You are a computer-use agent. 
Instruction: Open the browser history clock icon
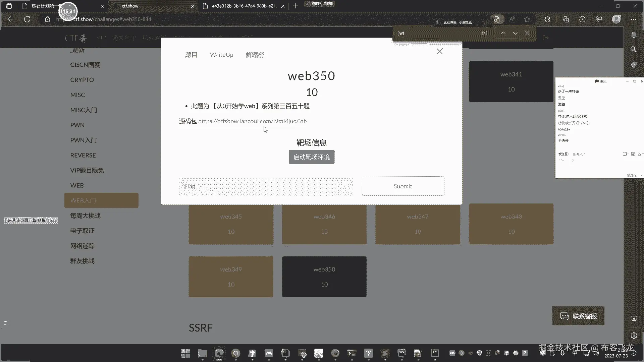tap(582, 19)
